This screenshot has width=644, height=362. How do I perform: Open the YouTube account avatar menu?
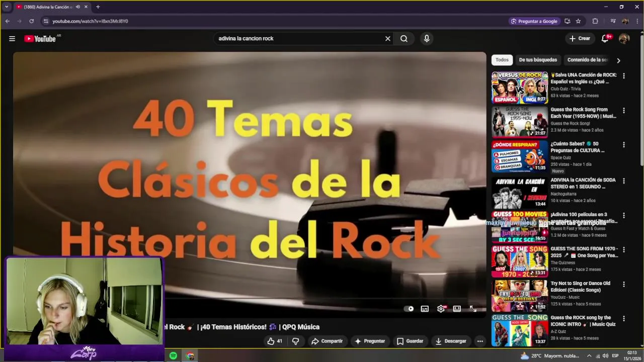(624, 39)
